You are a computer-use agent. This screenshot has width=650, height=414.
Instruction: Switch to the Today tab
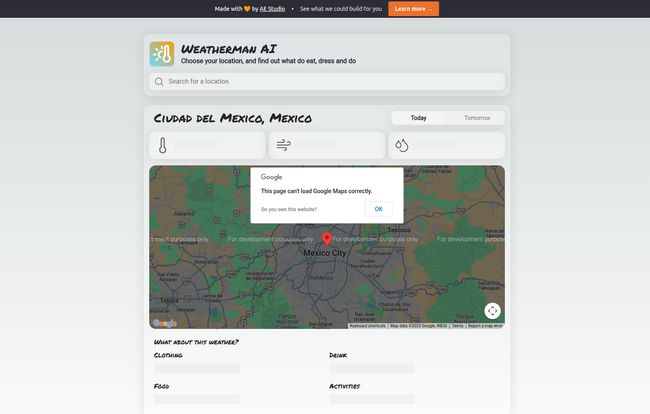point(419,118)
